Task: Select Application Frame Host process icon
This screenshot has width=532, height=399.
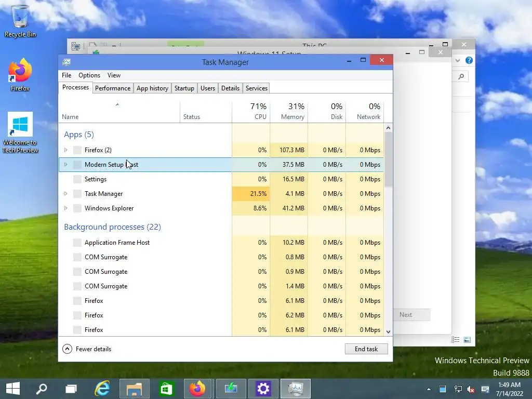Action: [77, 243]
